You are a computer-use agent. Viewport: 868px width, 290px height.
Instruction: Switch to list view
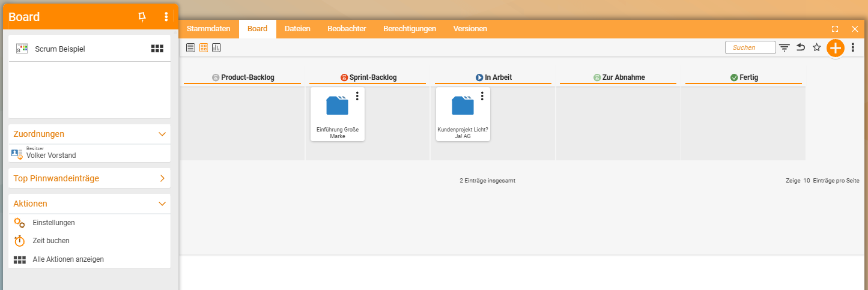[190, 47]
